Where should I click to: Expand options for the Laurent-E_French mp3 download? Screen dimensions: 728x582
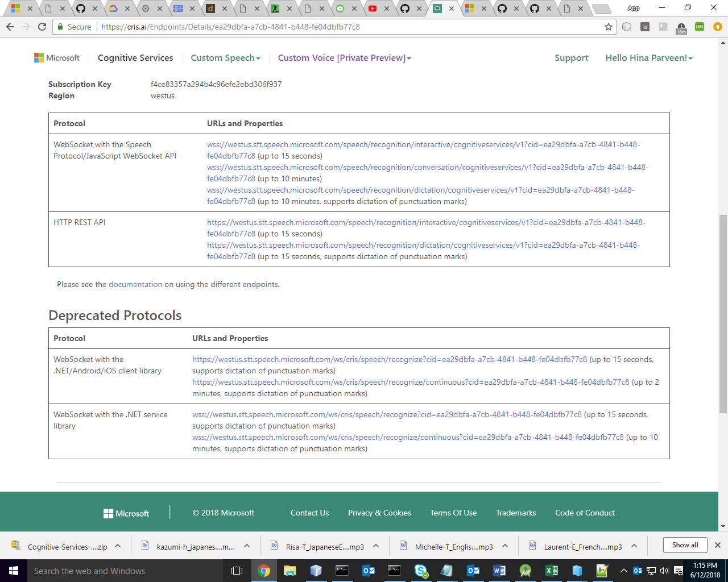(x=634, y=544)
